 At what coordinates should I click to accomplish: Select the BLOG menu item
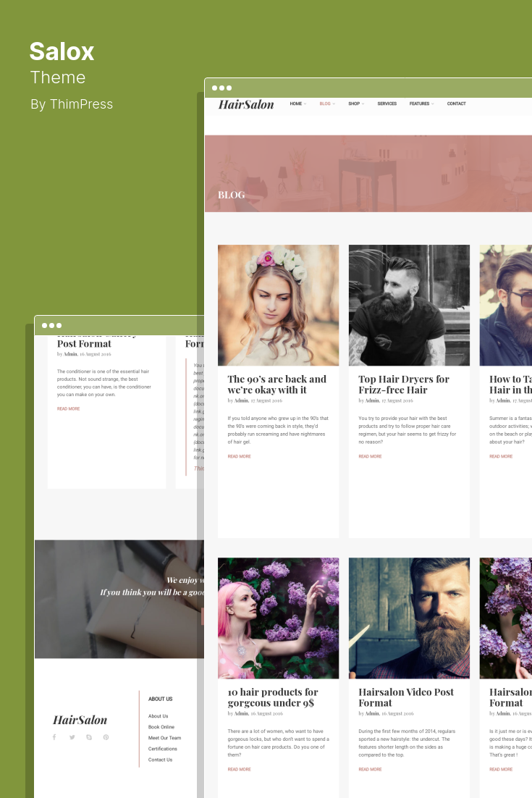325,104
